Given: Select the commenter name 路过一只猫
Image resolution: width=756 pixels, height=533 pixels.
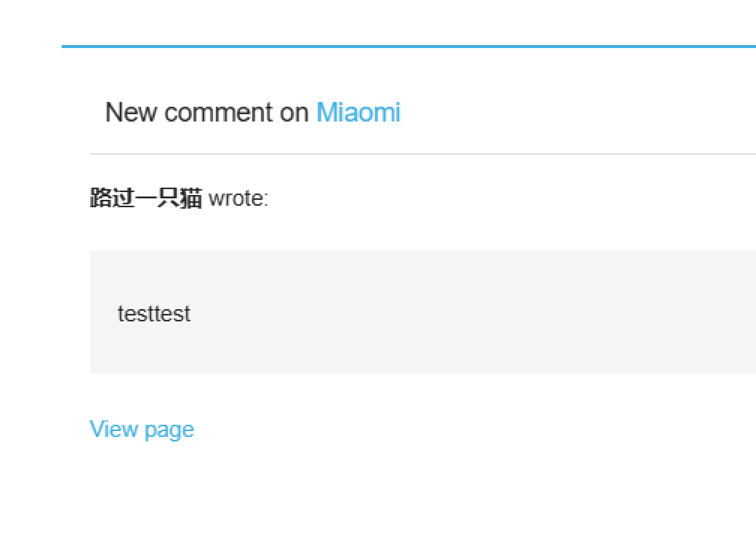Looking at the screenshot, I should tap(146, 198).
